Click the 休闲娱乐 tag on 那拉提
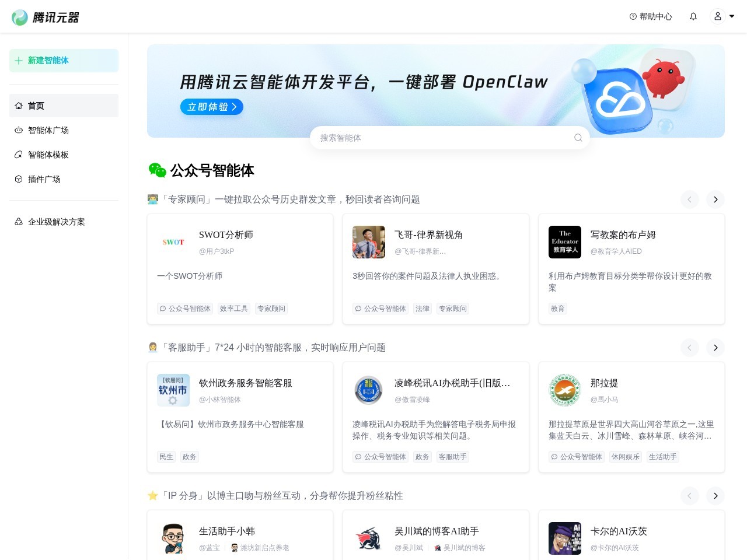The height and width of the screenshot is (560, 747). [x=626, y=457]
